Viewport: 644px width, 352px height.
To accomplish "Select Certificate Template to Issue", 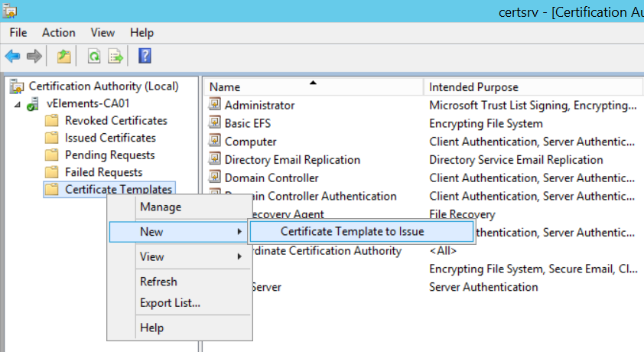I will point(362,232).
